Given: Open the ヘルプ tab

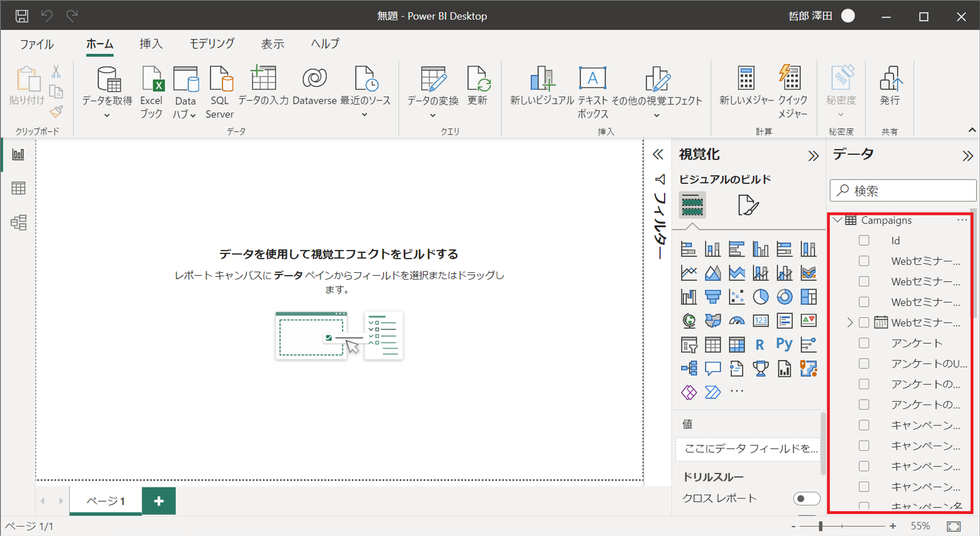Looking at the screenshot, I should point(325,44).
